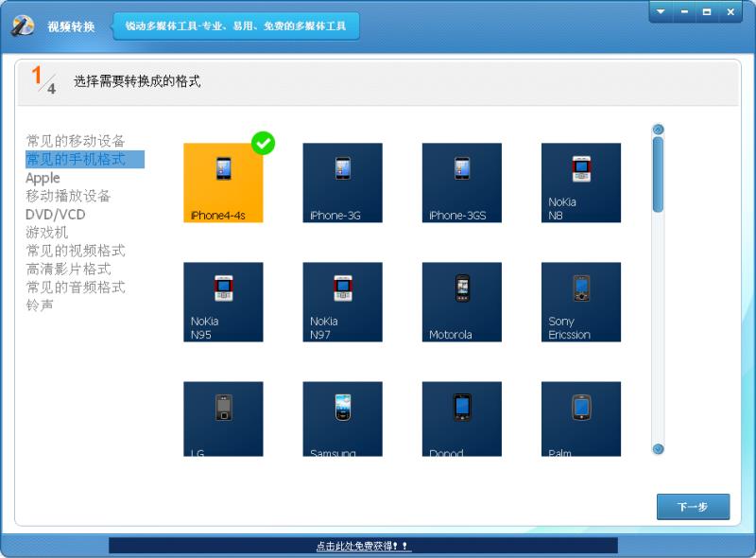Select the Nokia N8 tile
Image resolution: width=756 pixels, height=558 pixels.
[x=581, y=183]
